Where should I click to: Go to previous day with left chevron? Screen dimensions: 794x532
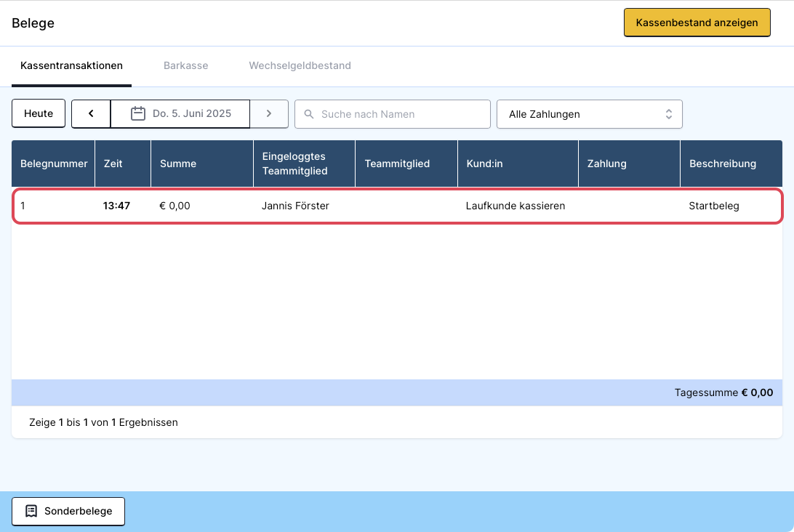click(x=91, y=113)
